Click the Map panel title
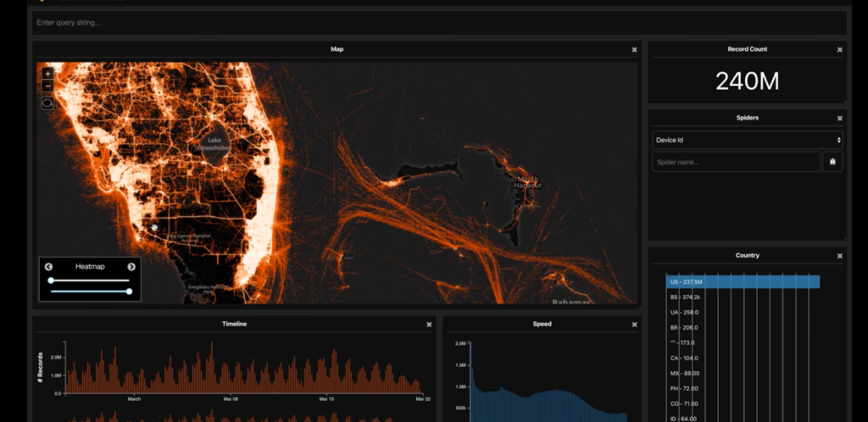868x422 pixels. click(x=337, y=49)
